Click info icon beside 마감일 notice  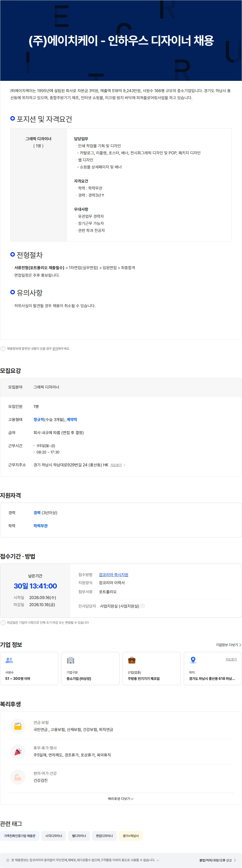tap(3, 622)
